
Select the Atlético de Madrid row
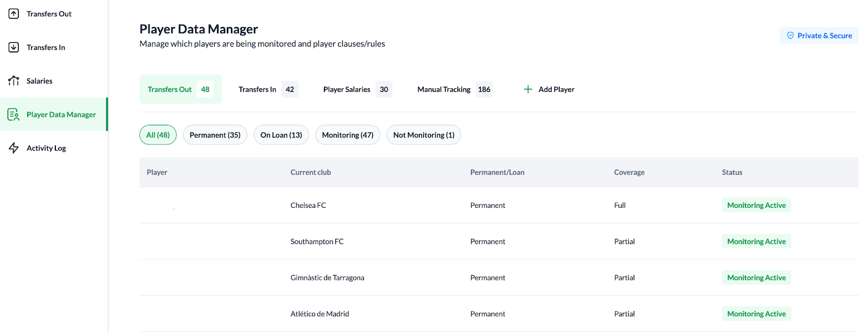[320, 314]
